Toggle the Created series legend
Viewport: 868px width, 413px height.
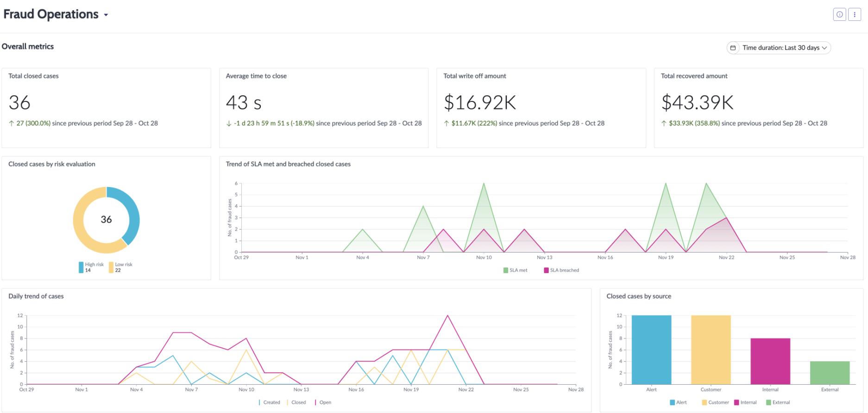pyautogui.click(x=270, y=402)
